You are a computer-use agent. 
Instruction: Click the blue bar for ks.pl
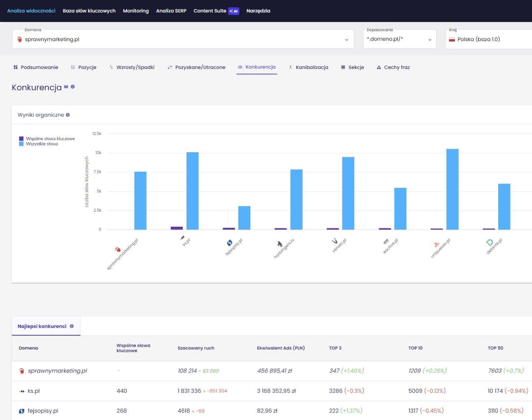(193, 191)
